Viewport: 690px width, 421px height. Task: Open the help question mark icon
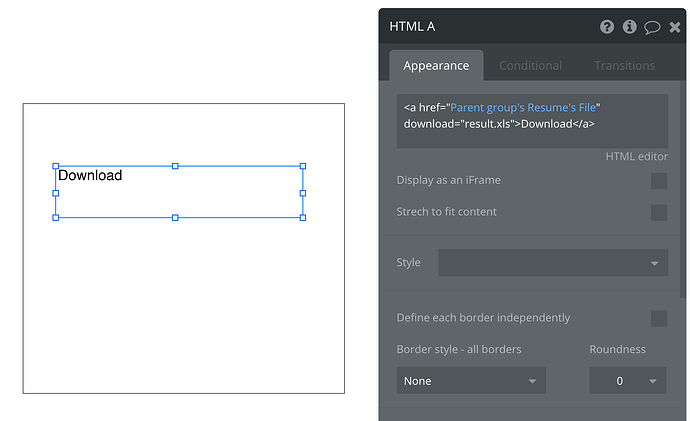coord(607,27)
